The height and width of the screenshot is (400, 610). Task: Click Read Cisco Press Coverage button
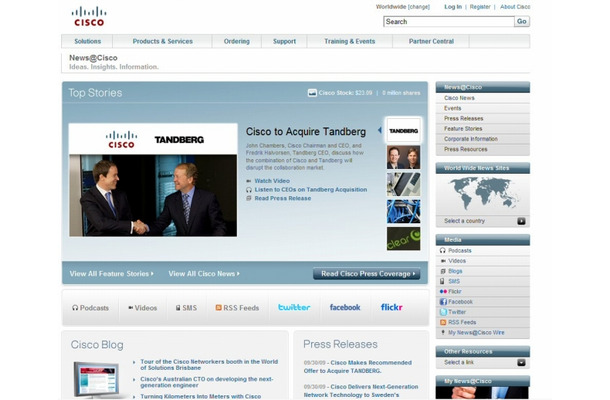point(366,274)
